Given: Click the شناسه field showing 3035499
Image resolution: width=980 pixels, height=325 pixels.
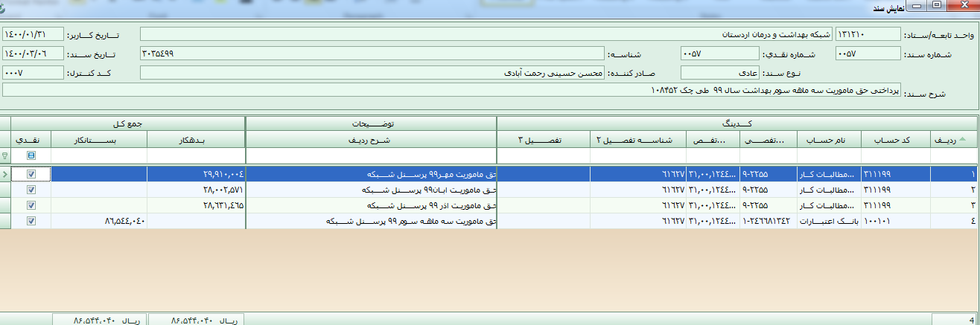Looking at the screenshot, I should (x=372, y=54).
